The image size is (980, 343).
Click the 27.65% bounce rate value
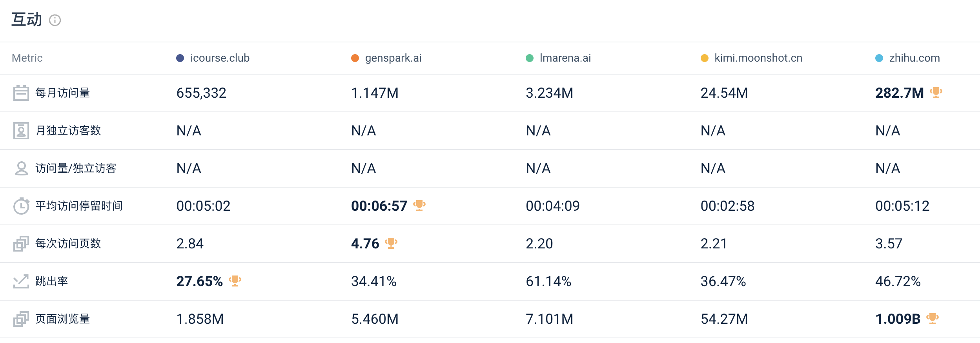(200, 281)
